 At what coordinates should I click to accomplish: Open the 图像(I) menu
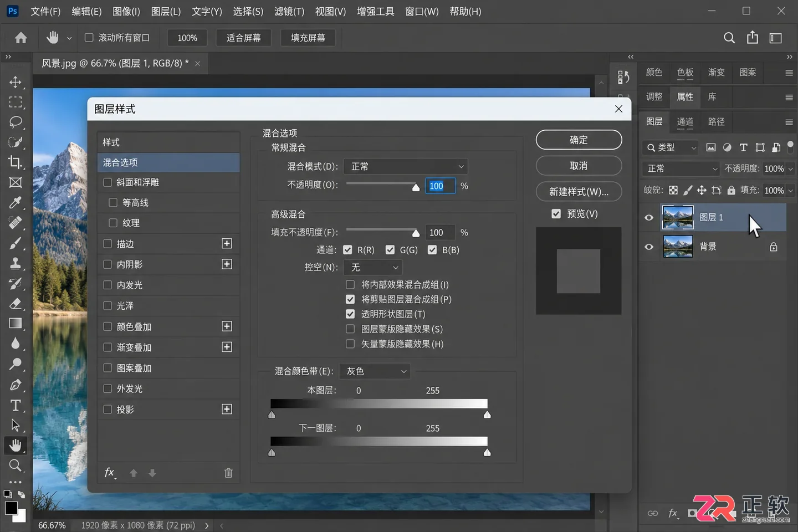(126, 12)
